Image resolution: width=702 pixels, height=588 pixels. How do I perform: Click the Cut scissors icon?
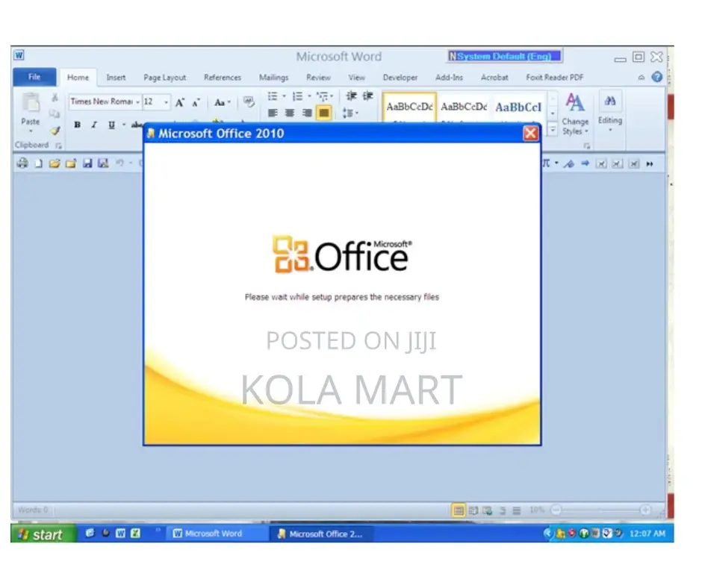click(55, 98)
